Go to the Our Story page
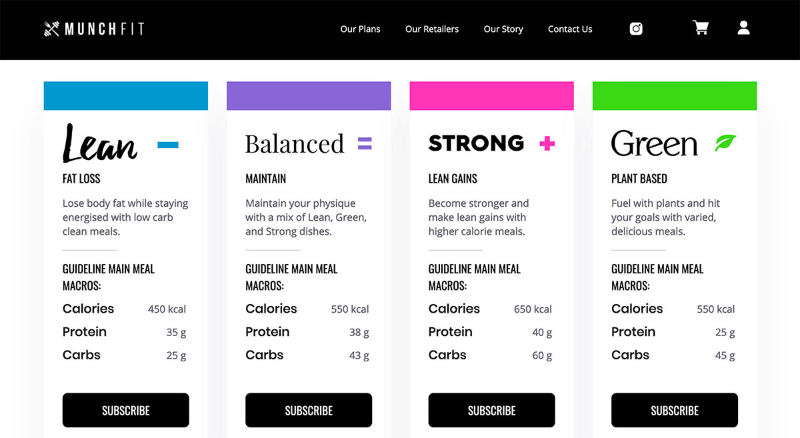 (504, 29)
